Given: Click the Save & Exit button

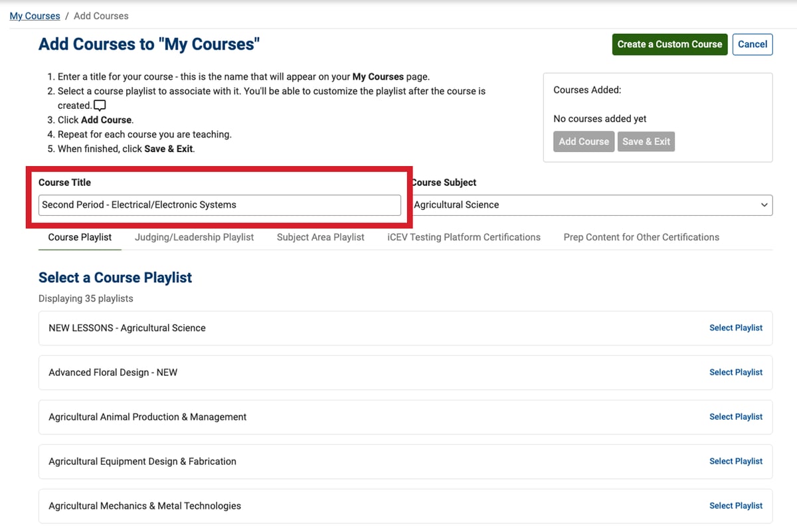Looking at the screenshot, I should coord(646,141).
